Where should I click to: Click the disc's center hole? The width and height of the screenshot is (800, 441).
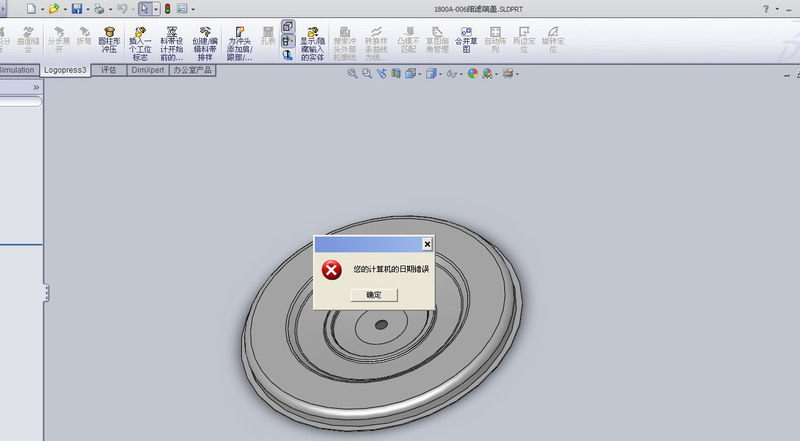pyautogui.click(x=381, y=324)
